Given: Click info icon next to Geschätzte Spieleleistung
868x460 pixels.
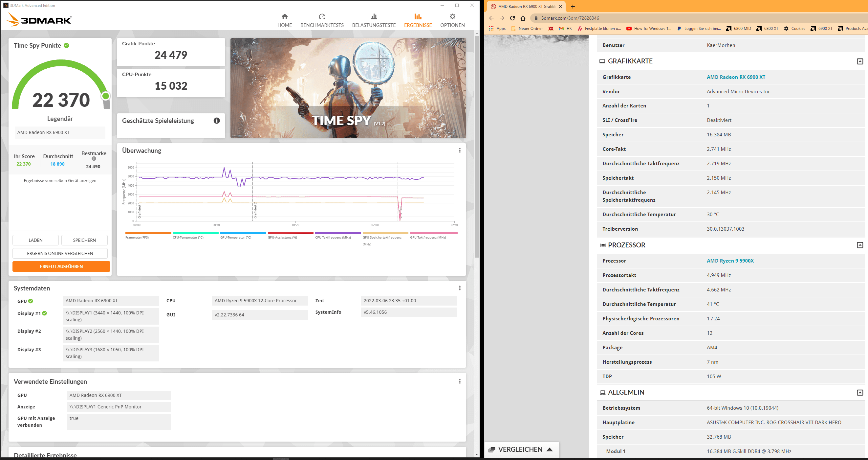Looking at the screenshot, I should click(217, 121).
